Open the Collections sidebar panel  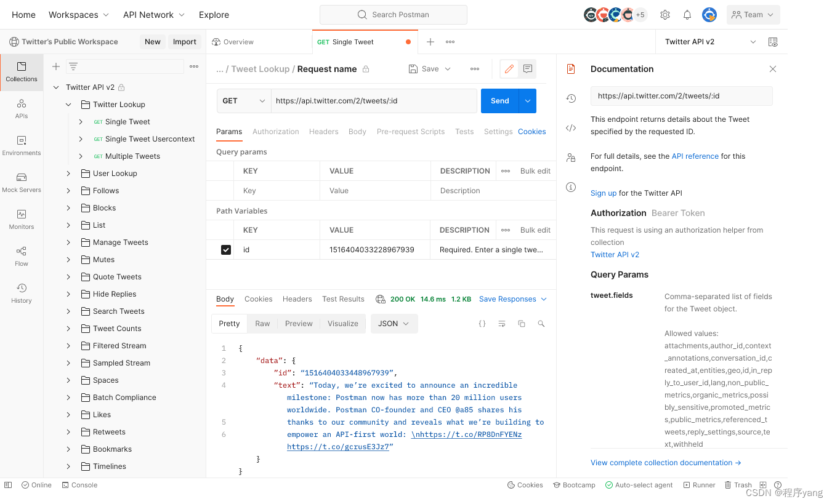(22, 72)
